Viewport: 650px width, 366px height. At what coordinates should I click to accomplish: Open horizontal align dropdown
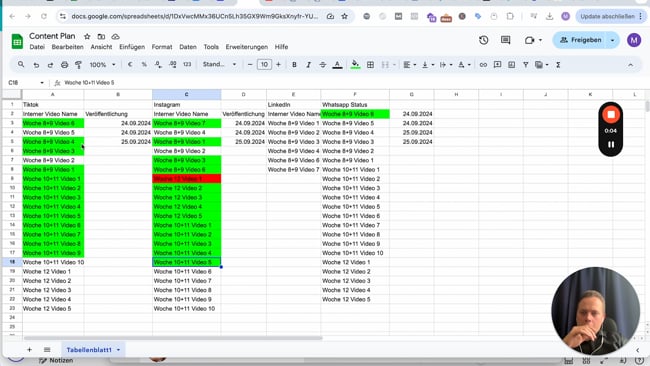[x=410, y=65]
